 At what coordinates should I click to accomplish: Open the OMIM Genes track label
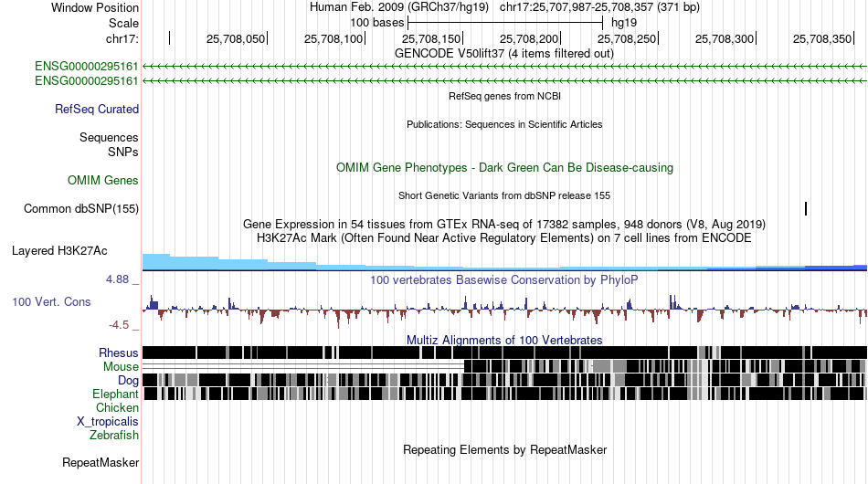tap(102, 180)
